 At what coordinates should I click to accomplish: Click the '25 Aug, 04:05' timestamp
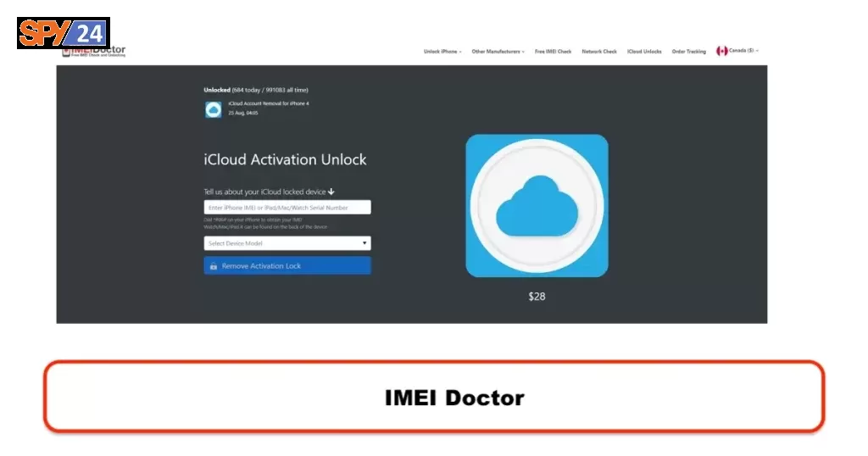click(x=243, y=113)
